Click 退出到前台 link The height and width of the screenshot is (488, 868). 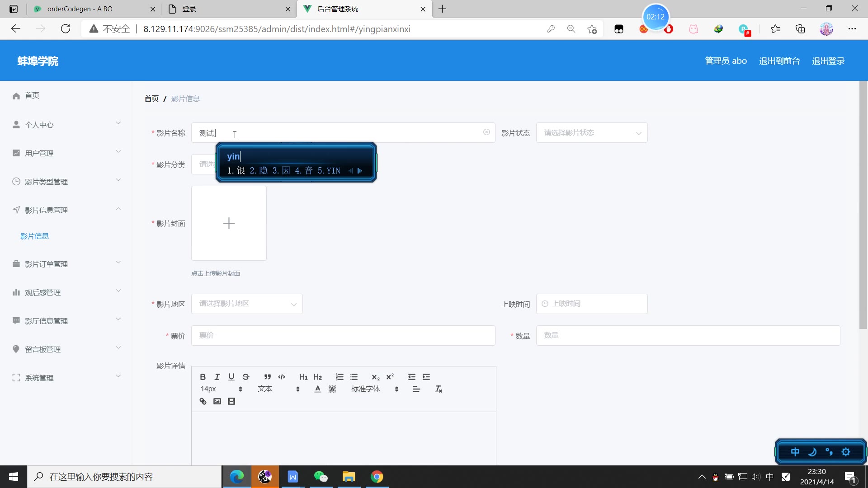(x=779, y=61)
